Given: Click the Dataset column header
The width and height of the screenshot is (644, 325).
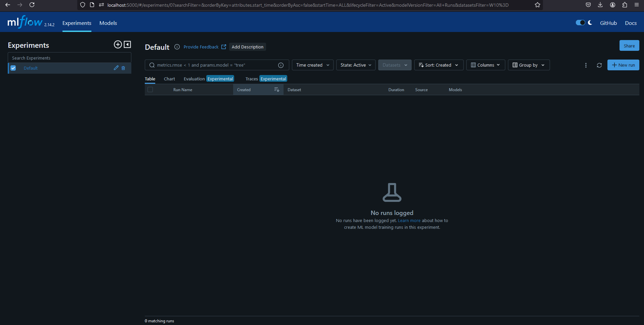Looking at the screenshot, I should point(294,90).
